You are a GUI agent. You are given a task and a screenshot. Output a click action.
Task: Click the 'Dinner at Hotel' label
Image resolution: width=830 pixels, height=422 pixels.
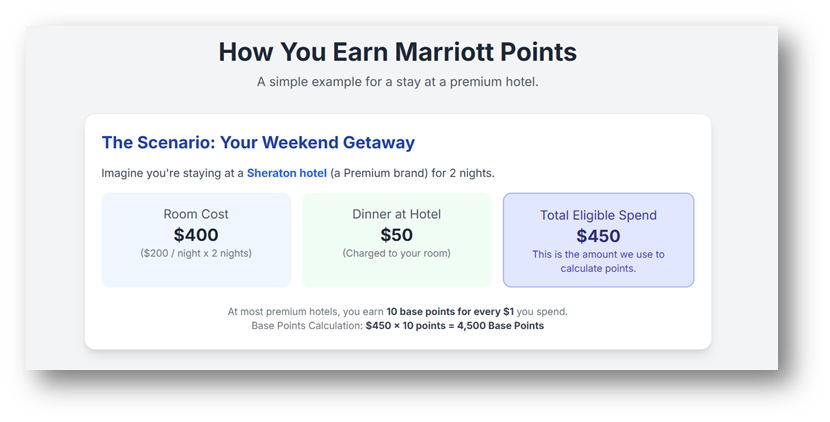397,214
